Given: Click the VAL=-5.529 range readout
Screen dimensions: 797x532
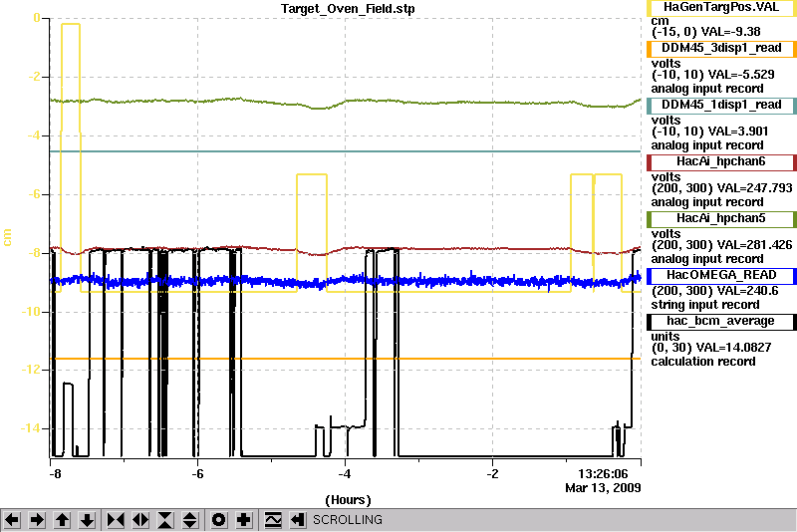Looking at the screenshot, I should coord(712,75).
